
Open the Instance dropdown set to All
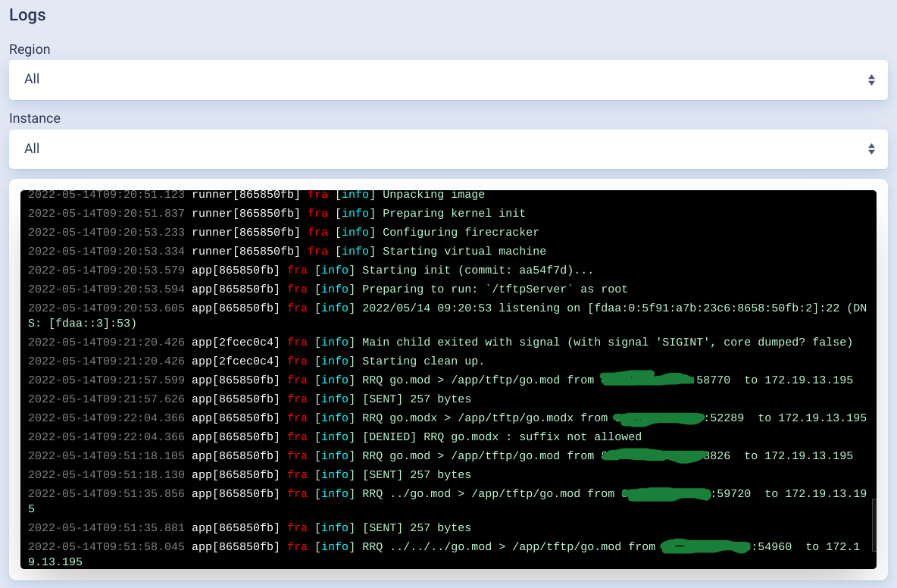pyautogui.click(x=448, y=149)
